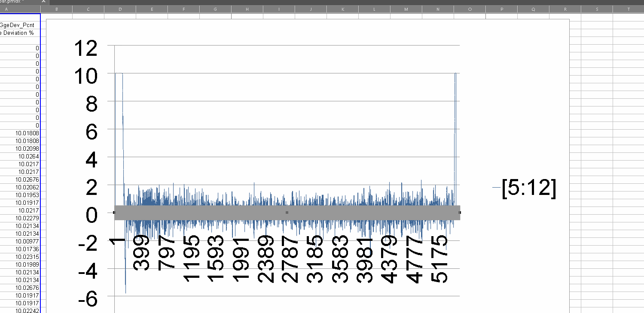The width and height of the screenshot is (644, 313).
Task: Click the 12 label on vertical axis
Action: 85,49
